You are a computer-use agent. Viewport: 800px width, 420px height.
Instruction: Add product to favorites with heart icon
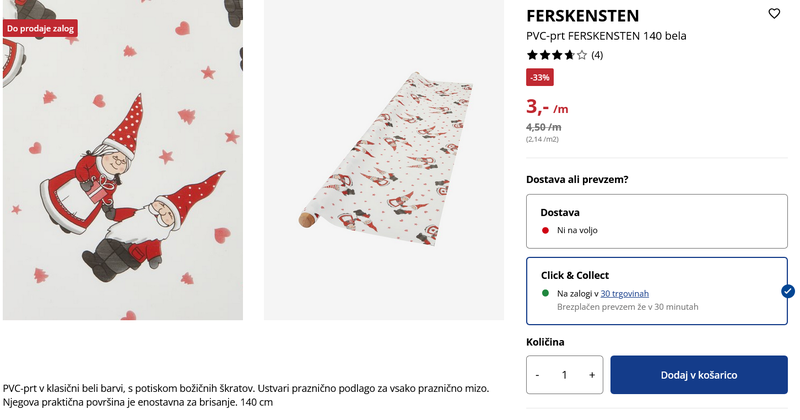click(774, 14)
